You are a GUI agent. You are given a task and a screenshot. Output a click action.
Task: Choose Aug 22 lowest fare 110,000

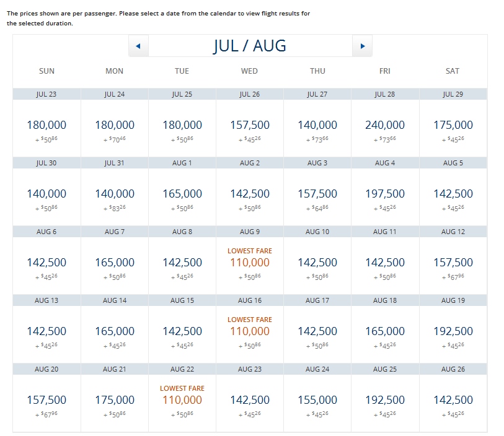[182, 400]
